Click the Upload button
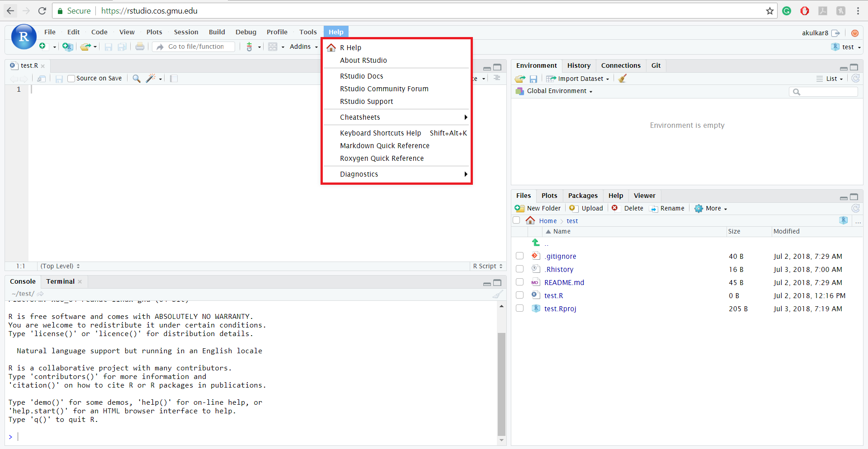Viewport: 868px width, 449px height. 586,208
